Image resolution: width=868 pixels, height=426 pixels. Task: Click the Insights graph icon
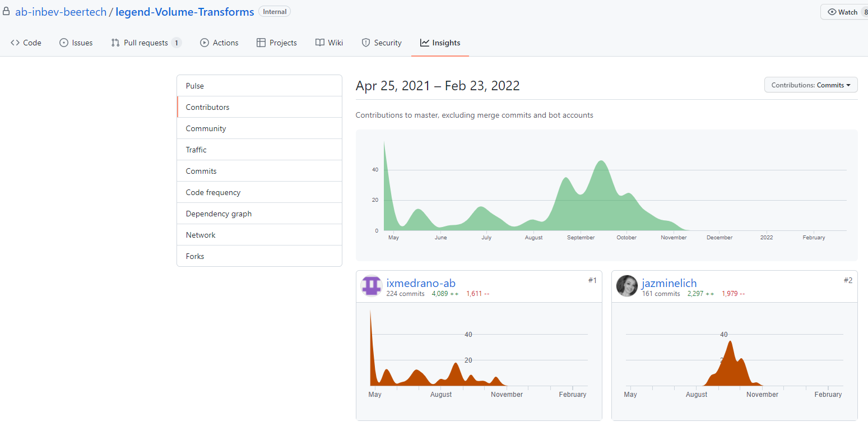tap(424, 42)
